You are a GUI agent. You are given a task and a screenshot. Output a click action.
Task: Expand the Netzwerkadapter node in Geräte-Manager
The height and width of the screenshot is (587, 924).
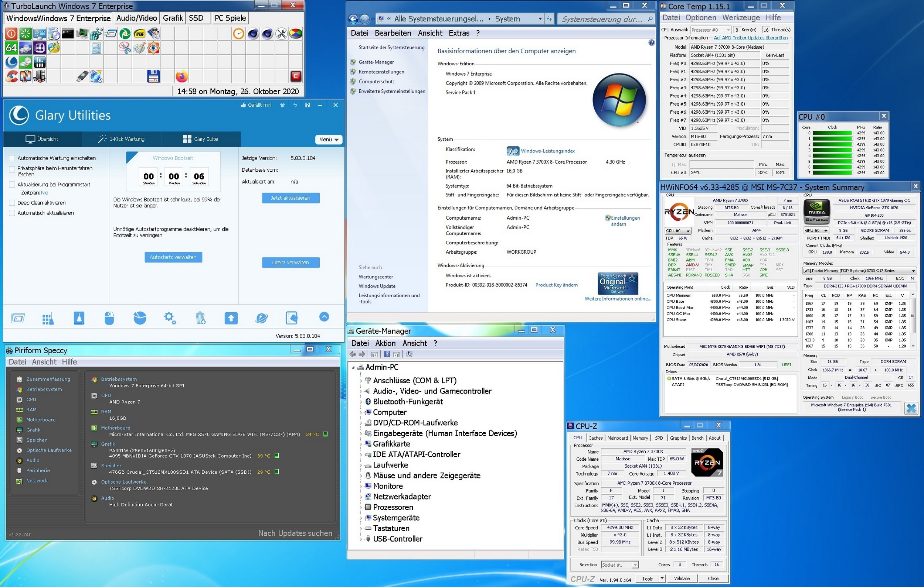pos(361,497)
